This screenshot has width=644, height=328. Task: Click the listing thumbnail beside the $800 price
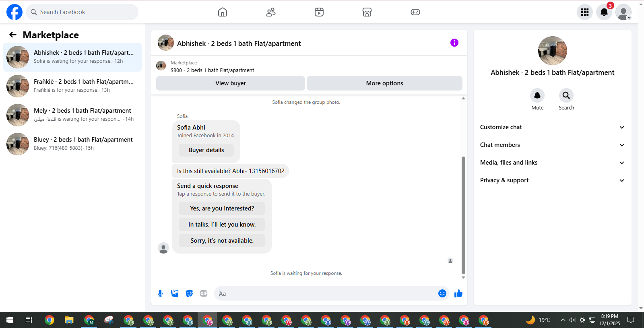[161, 66]
